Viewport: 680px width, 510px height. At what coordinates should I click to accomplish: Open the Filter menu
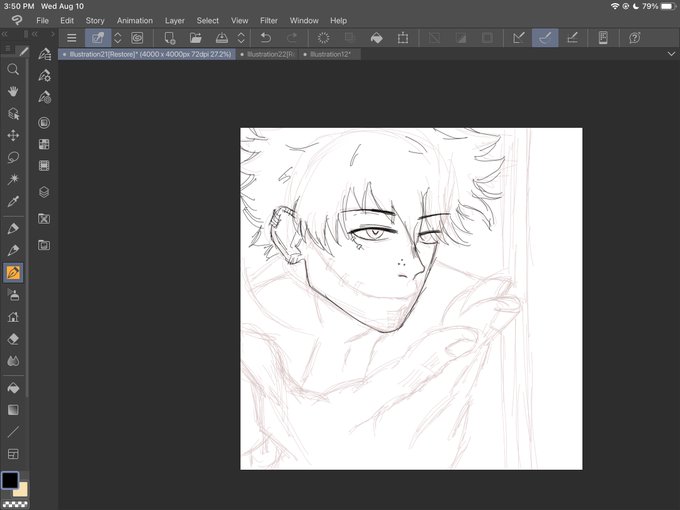[x=269, y=20]
